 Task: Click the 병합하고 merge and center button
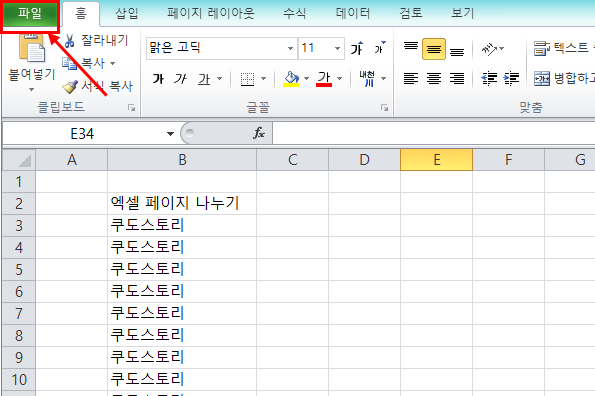click(x=564, y=79)
